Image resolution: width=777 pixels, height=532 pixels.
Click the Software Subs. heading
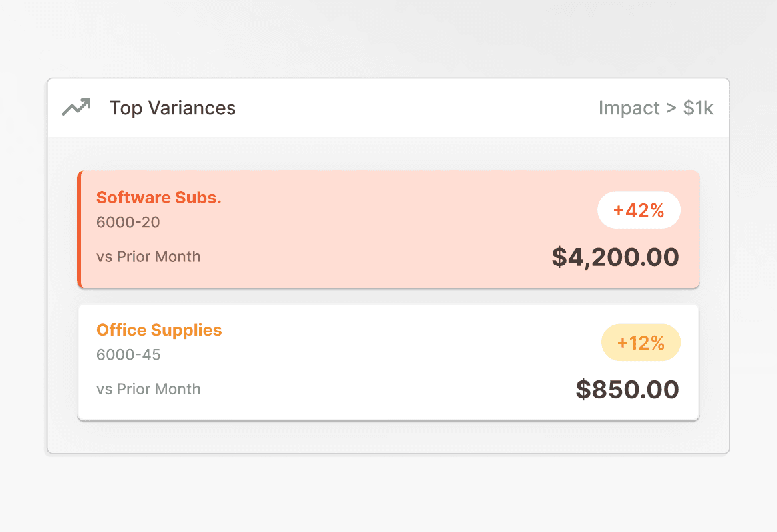pyautogui.click(x=158, y=198)
